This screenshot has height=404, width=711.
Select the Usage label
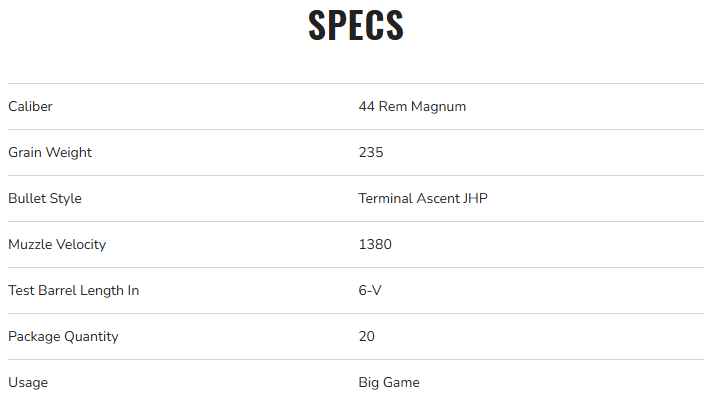(28, 383)
